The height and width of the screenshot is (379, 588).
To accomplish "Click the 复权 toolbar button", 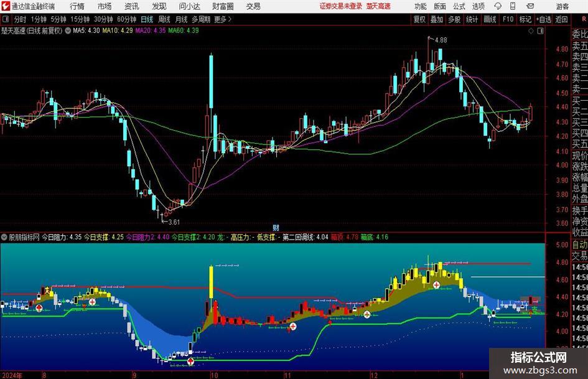I will coord(419,19).
